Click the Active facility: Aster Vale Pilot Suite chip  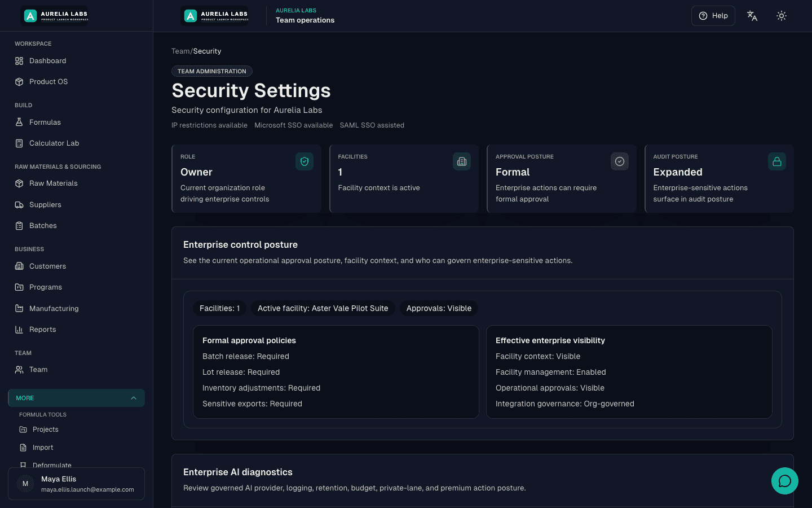(x=323, y=308)
